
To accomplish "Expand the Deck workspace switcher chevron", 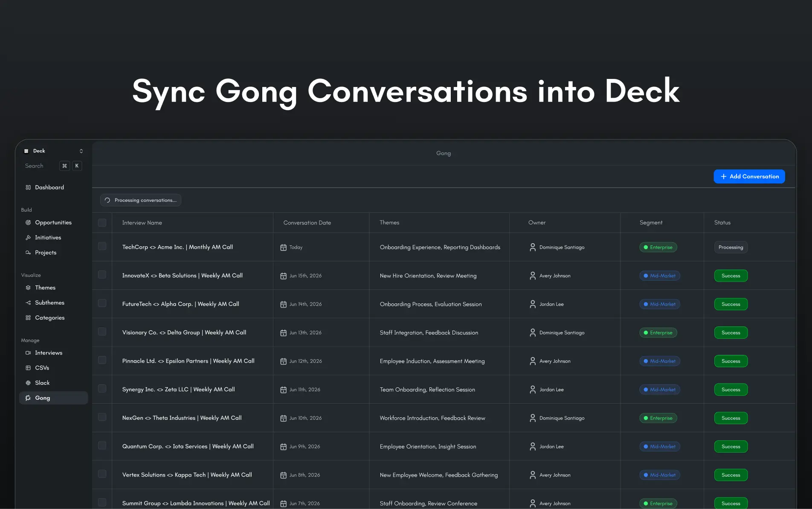I will (81, 151).
